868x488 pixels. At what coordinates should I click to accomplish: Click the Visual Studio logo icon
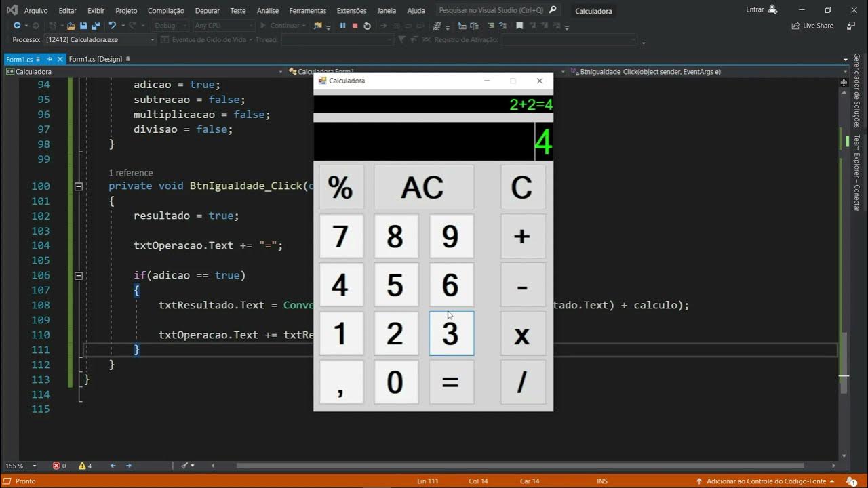[12, 9]
